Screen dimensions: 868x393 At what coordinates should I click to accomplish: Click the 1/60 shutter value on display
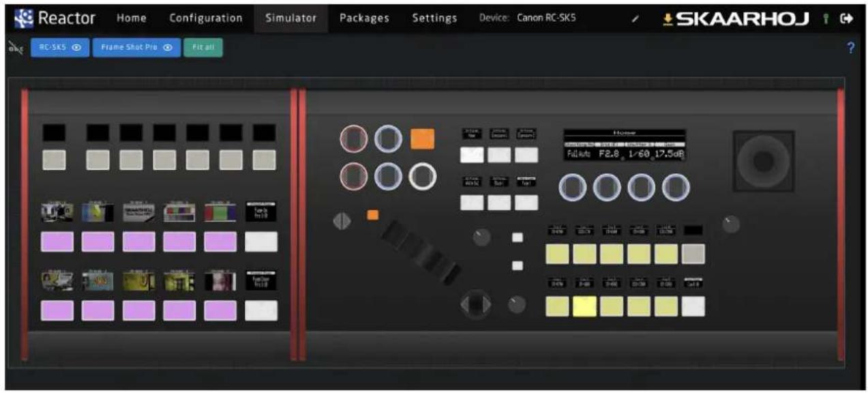coord(639,155)
